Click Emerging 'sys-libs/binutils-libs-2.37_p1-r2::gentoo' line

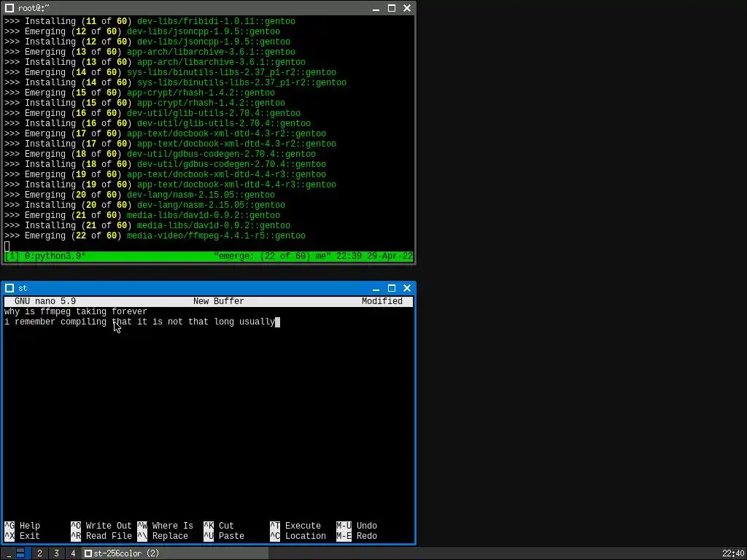[x=170, y=72]
